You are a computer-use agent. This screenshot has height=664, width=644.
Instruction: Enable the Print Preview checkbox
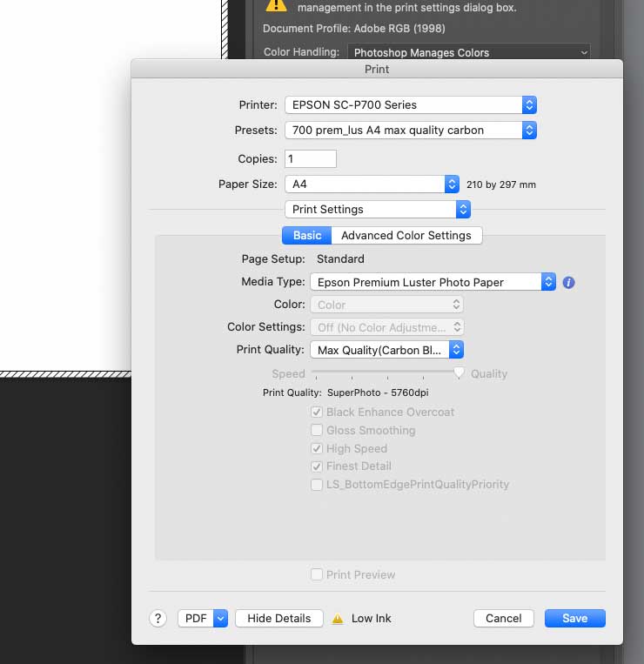(317, 574)
